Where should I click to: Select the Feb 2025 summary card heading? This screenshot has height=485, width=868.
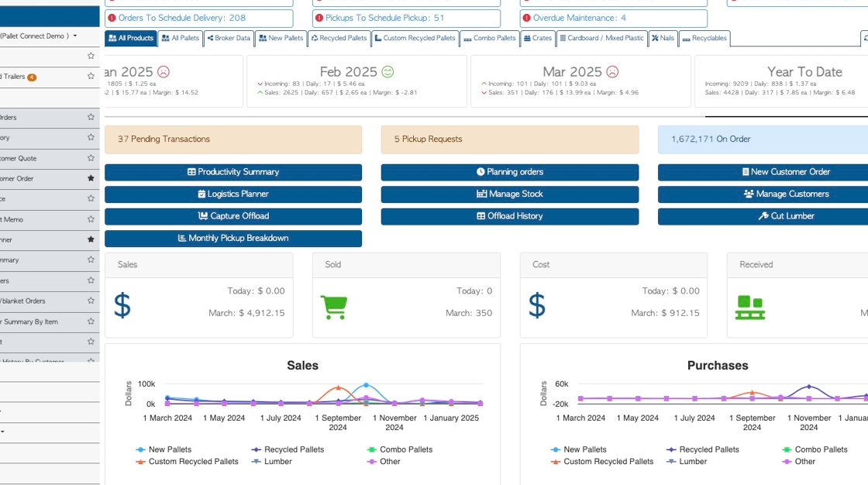(348, 72)
